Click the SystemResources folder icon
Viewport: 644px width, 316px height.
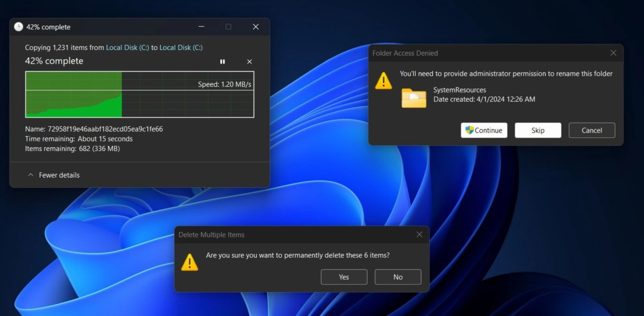click(414, 98)
